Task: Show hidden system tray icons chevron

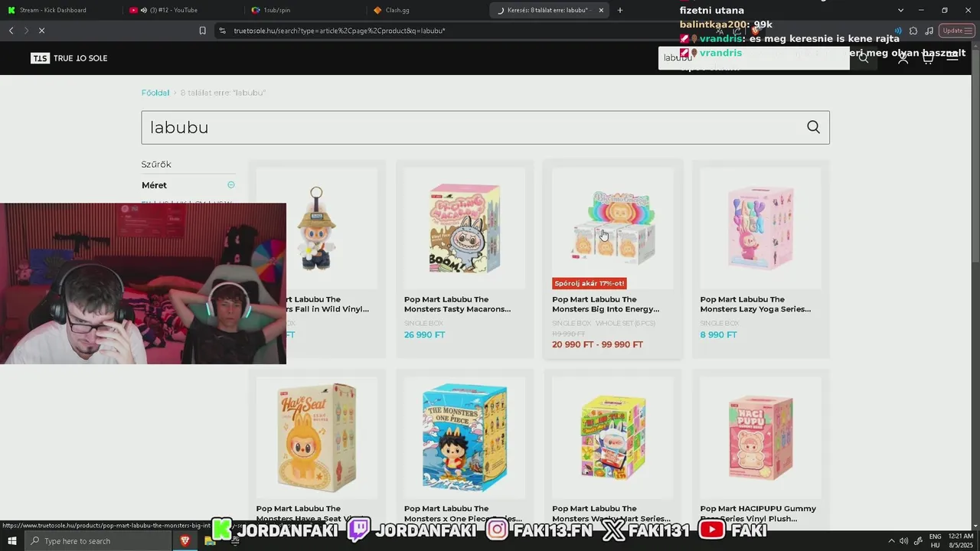Action: click(890, 541)
